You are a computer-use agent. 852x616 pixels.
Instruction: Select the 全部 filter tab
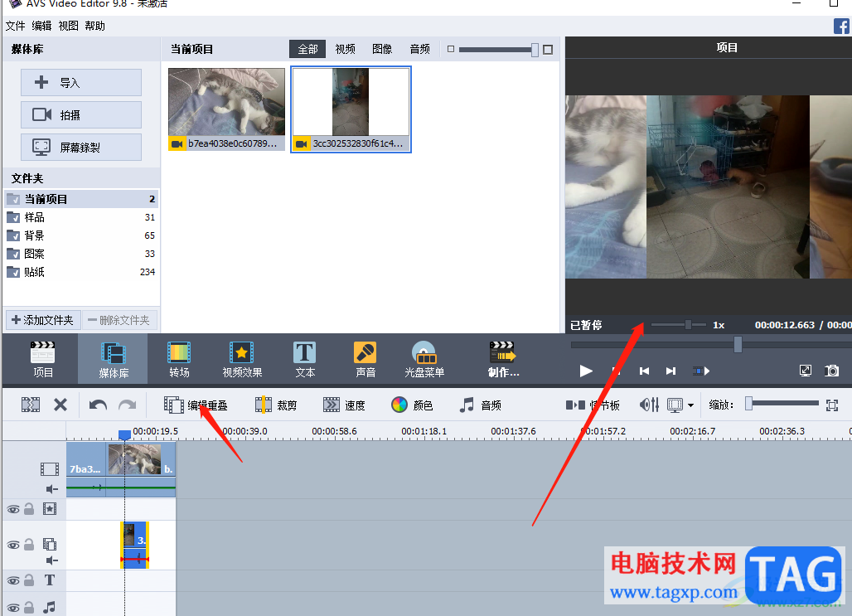coord(307,49)
